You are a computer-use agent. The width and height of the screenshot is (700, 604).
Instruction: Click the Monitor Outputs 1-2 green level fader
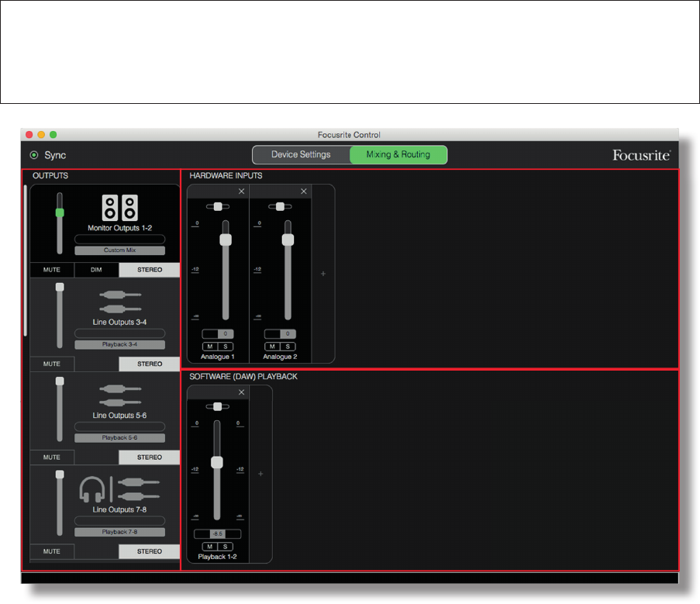tap(60, 212)
